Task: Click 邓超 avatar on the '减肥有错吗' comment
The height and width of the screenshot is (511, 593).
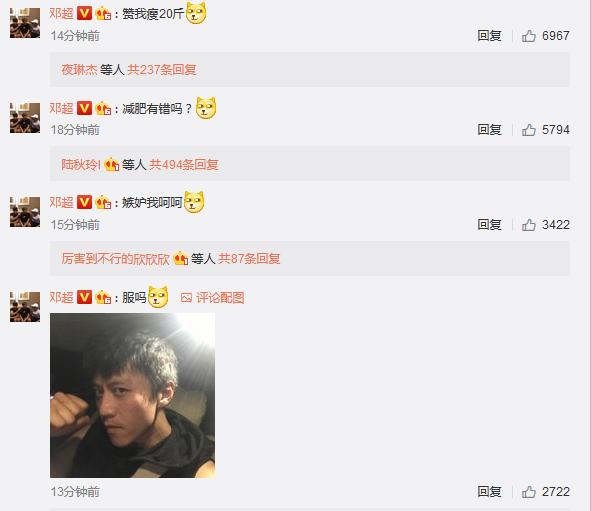Action: (x=25, y=118)
